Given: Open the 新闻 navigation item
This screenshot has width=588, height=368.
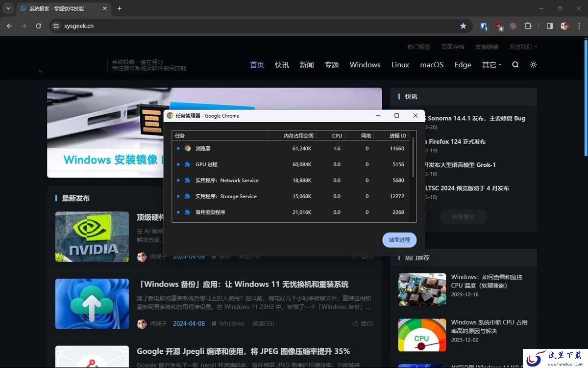Looking at the screenshot, I should [307, 65].
